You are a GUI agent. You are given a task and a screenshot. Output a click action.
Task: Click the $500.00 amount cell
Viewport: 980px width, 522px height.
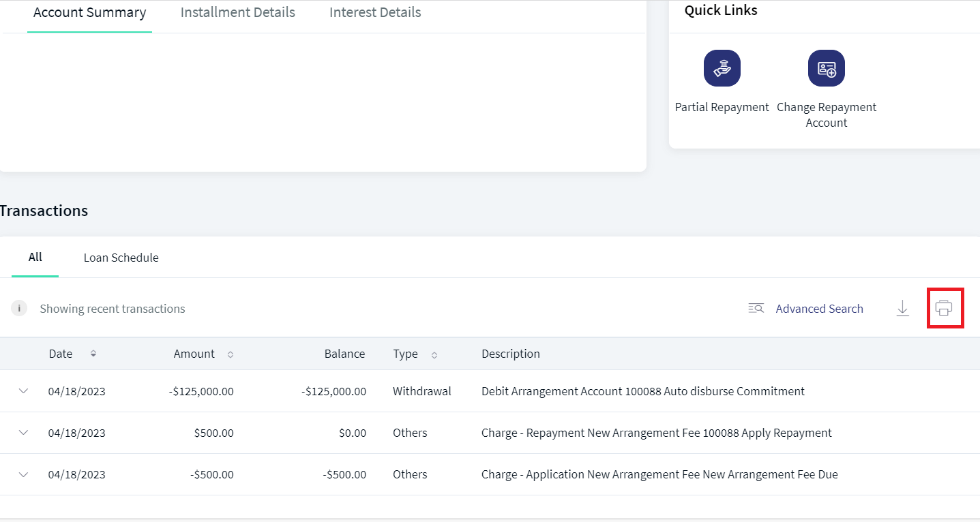[x=213, y=433]
